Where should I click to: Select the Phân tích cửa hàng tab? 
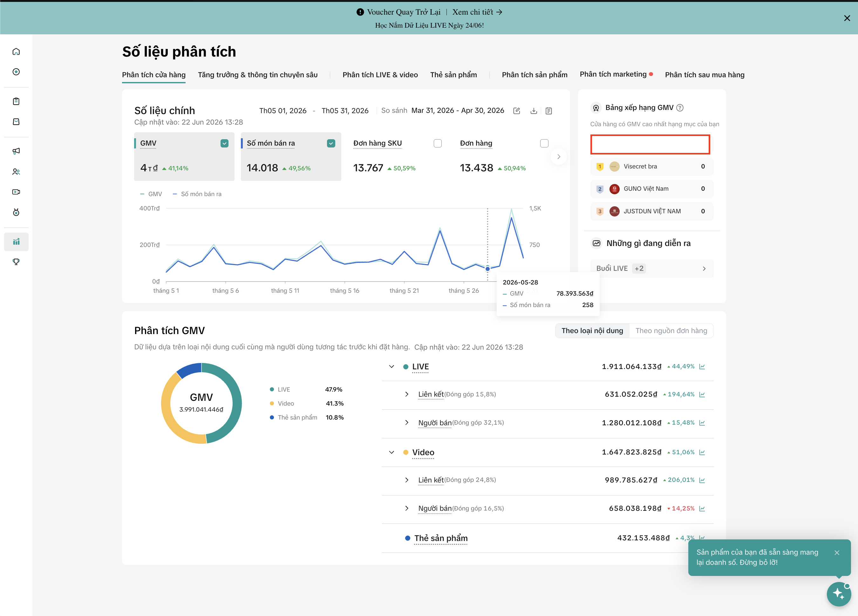[153, 75]
